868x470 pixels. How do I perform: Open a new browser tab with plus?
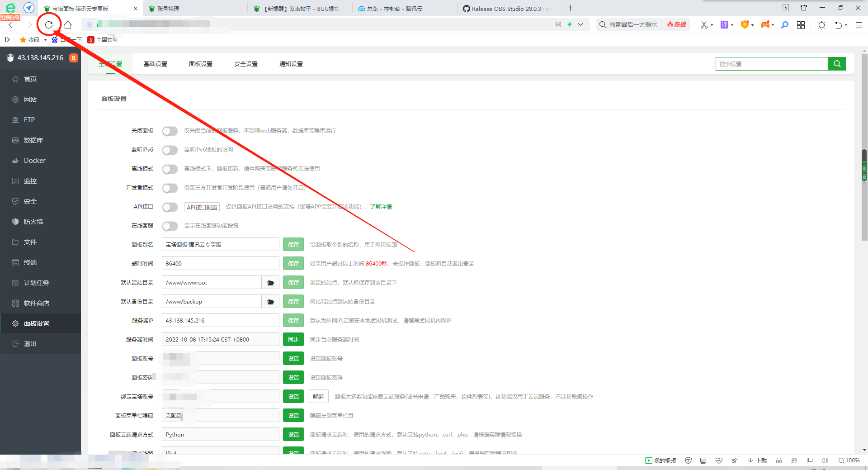(x=570, y=8)
